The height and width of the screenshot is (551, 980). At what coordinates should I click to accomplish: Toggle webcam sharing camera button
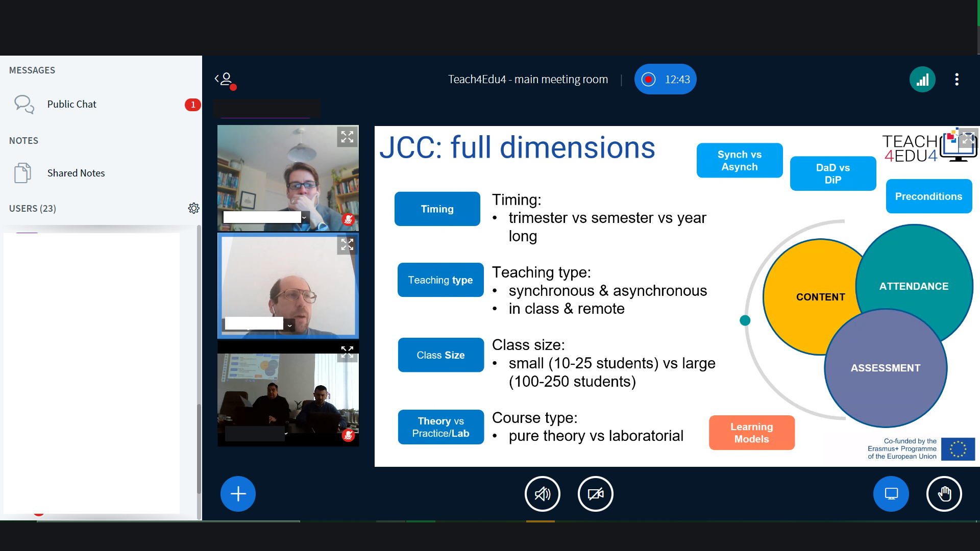[x=595, y=494]
